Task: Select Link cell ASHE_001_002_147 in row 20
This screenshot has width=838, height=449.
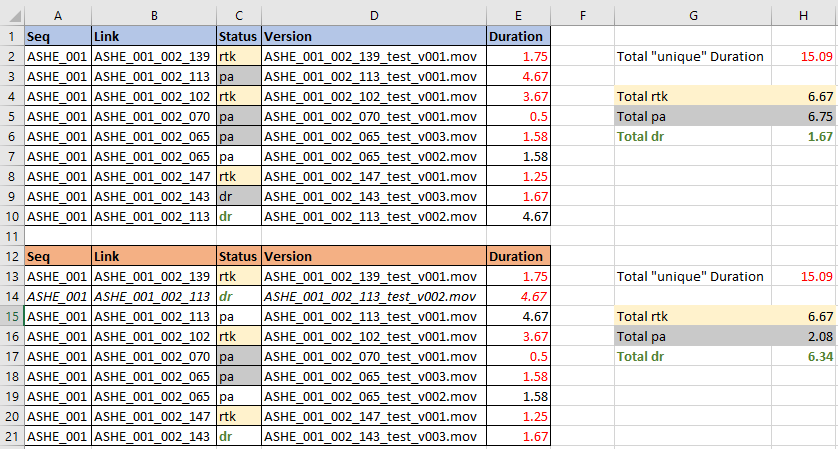Action: pos(154,416)
